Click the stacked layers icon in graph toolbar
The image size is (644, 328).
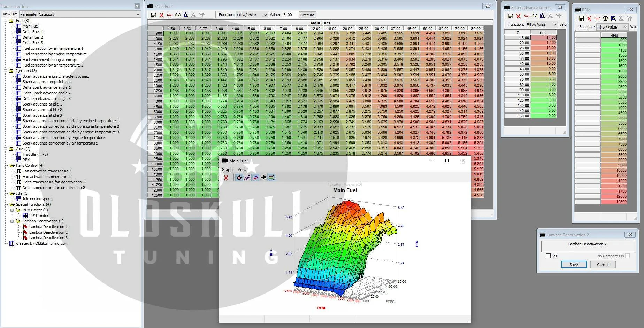(x=263, y=178)
